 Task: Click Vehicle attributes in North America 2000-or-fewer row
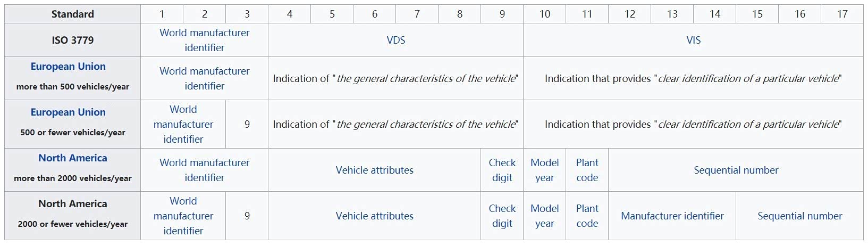(x=374, y=216)
